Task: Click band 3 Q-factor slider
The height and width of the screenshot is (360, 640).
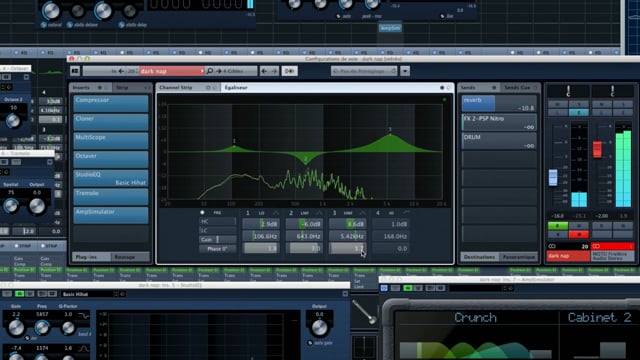Action: [348, 248]
